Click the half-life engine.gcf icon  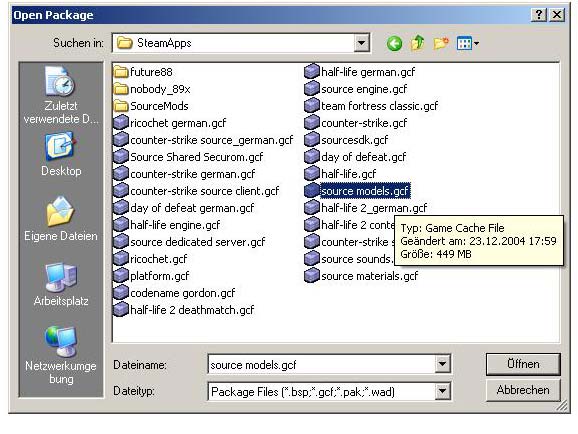[x=121, y=225]
